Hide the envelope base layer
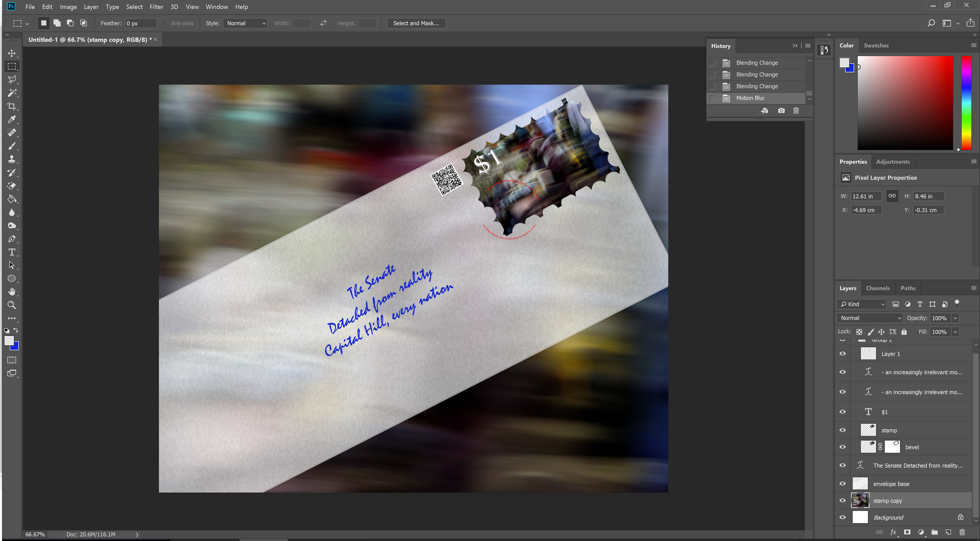Viewport: 980px width, 541px height. click(x=842, y=484)
